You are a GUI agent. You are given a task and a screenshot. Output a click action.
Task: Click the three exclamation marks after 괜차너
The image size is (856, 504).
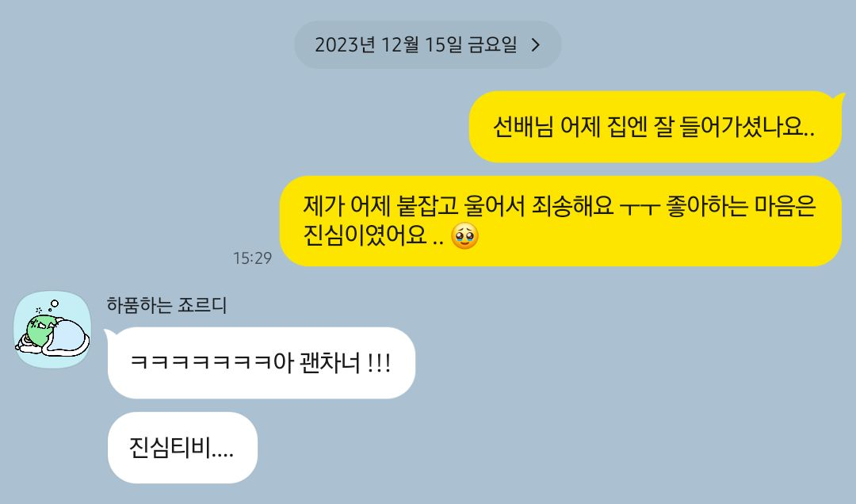tap(379, 362)
